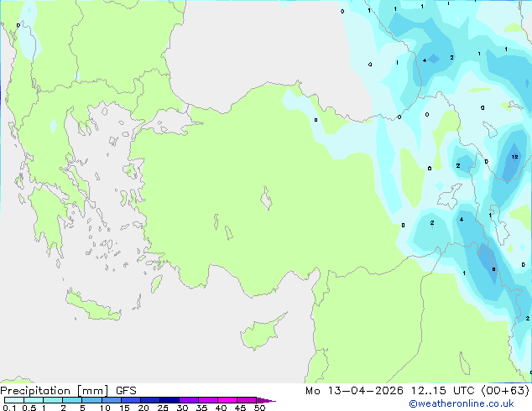Click the legend label "40"

tap(221, 408)
